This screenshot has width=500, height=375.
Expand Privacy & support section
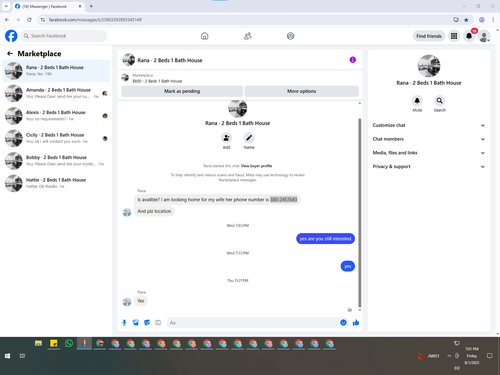[429, 166]
